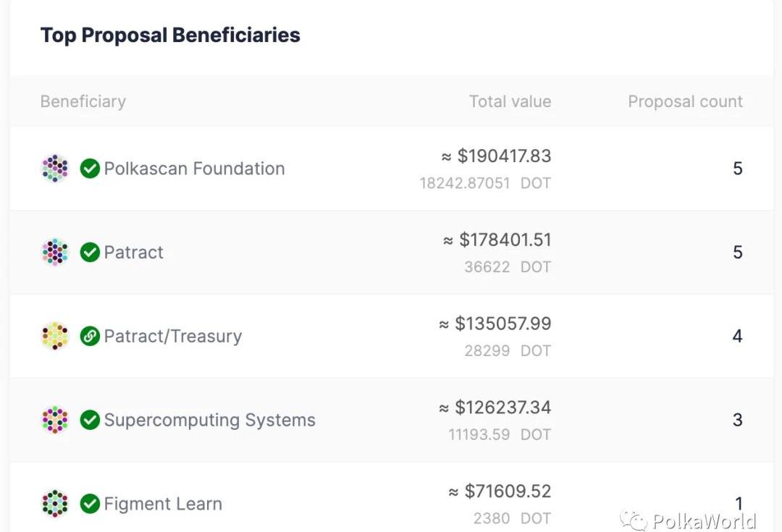Click Patract/Treasury identicon avatar
Screen dimensions: 782x532
pyautogui.click(x=55, y=336)
